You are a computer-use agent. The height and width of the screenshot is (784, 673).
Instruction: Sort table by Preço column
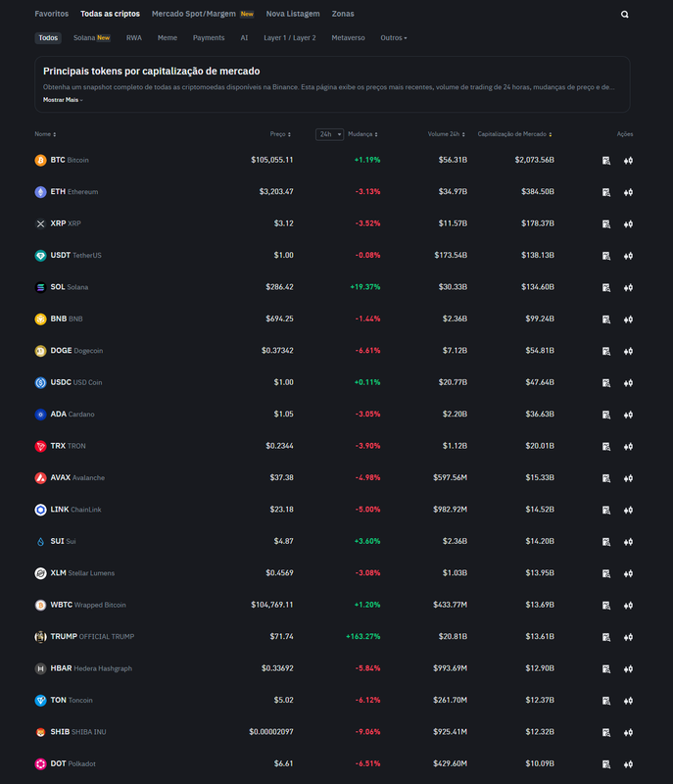click(280, 134)
